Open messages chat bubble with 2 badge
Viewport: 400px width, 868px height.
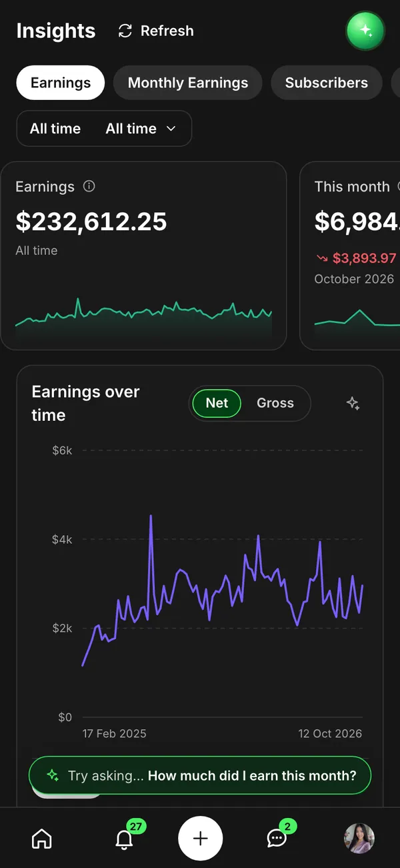(x=277, y=838)
